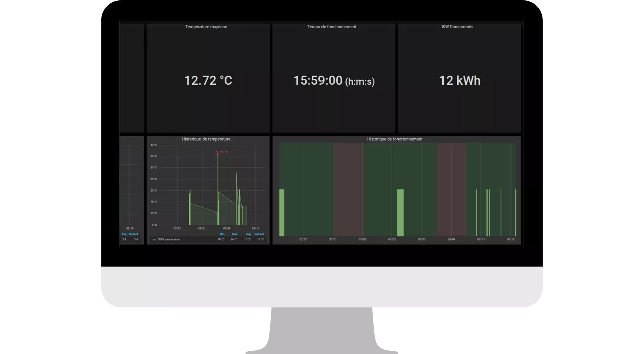
Task: Click the 02/27 fonctionnement axis label
Action: 303,239
